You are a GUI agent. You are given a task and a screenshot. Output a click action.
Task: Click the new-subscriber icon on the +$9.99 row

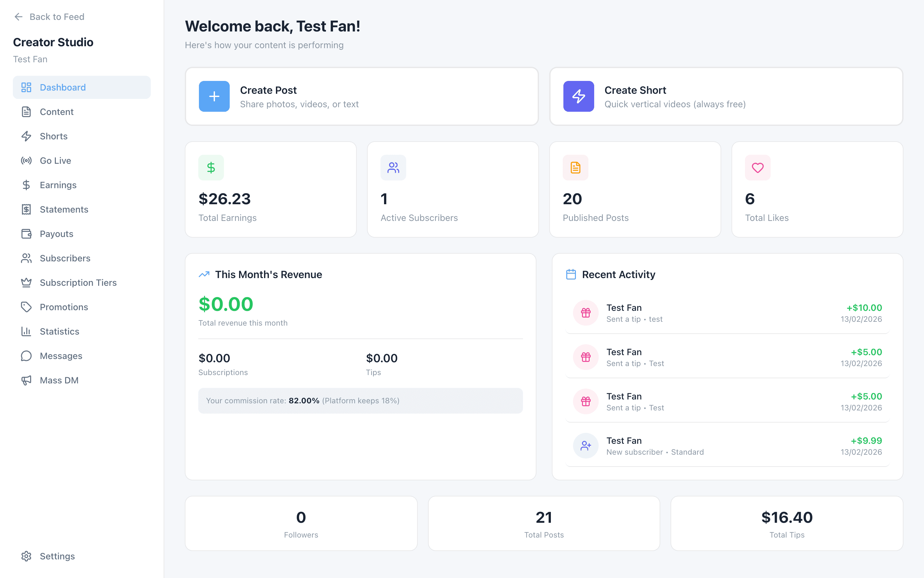(x=586, y=446)
